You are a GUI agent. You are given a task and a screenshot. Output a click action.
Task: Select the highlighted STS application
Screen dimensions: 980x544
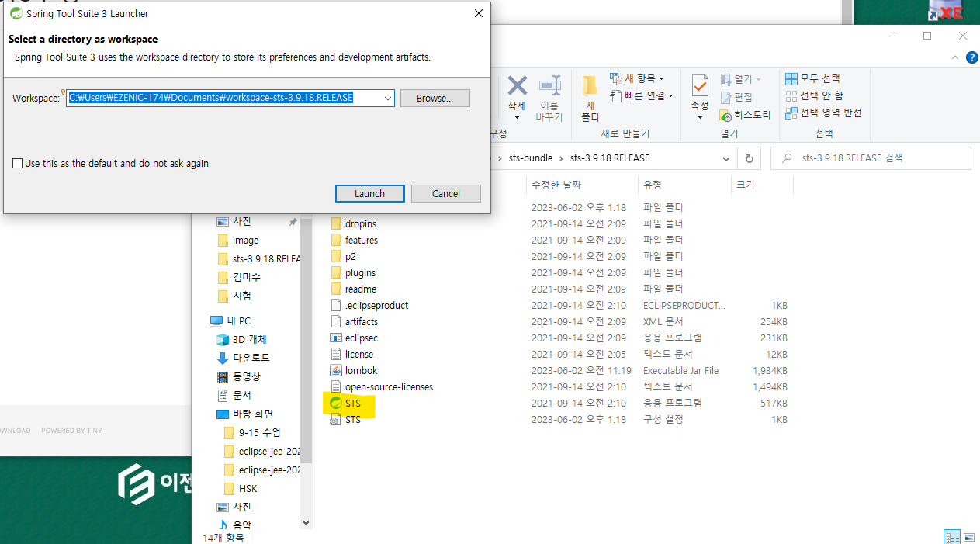(x=352, y=403)
